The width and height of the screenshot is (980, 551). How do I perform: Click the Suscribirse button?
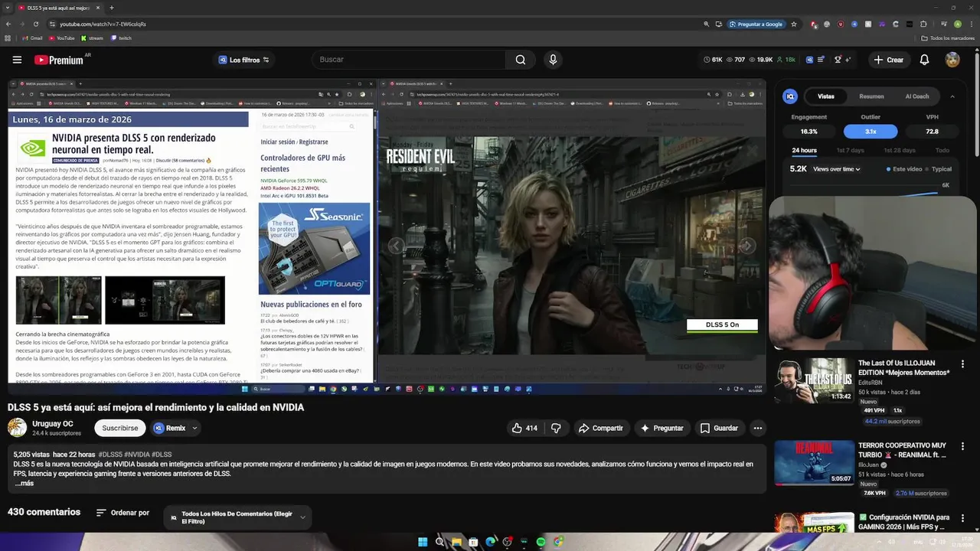click(120, 429)
